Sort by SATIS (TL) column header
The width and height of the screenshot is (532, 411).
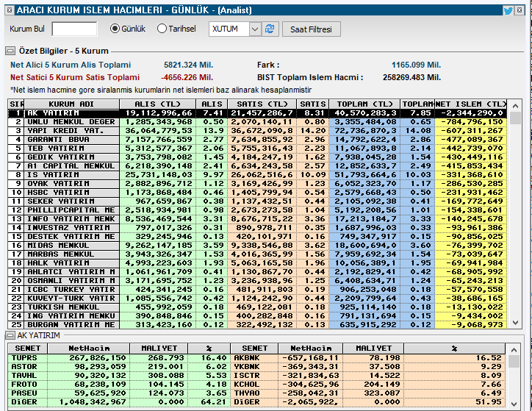[262, 104]
